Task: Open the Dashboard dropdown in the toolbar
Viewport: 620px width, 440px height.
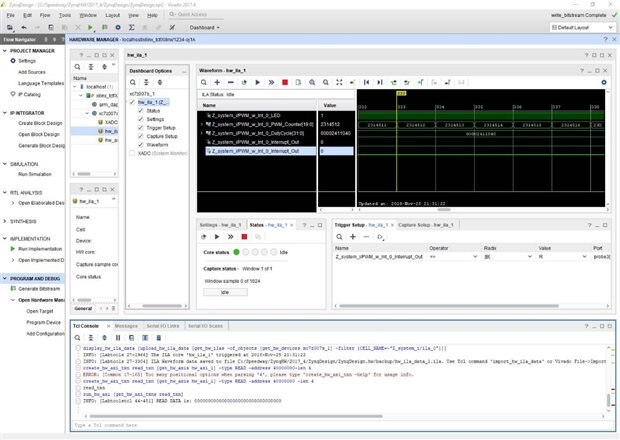Action: tap(205, 28)
